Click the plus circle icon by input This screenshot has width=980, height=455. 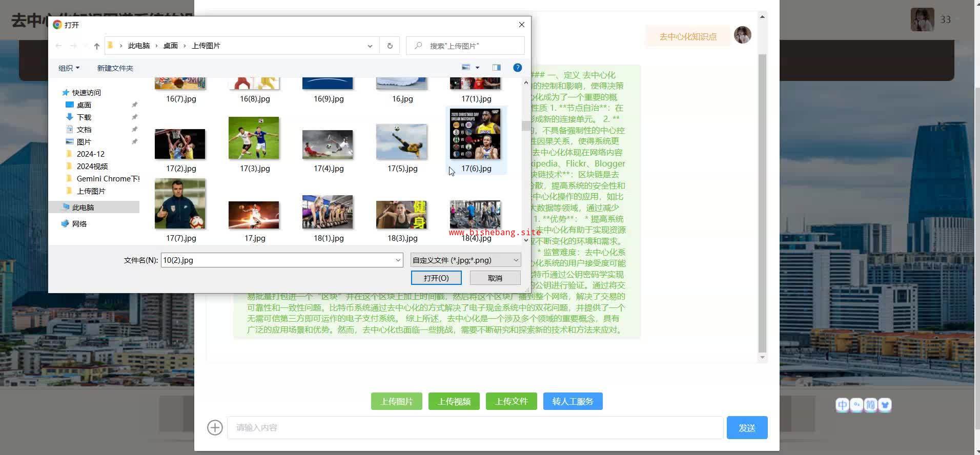[215, 428]
